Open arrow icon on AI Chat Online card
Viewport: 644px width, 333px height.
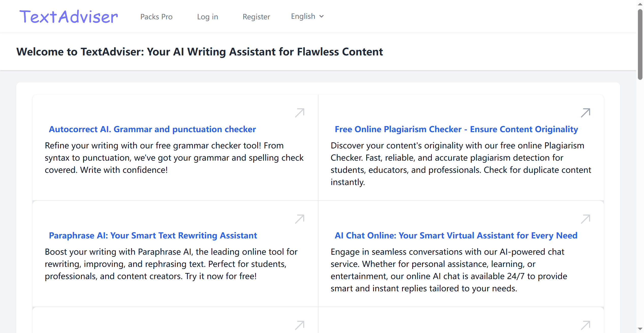(x=585, y=219)
